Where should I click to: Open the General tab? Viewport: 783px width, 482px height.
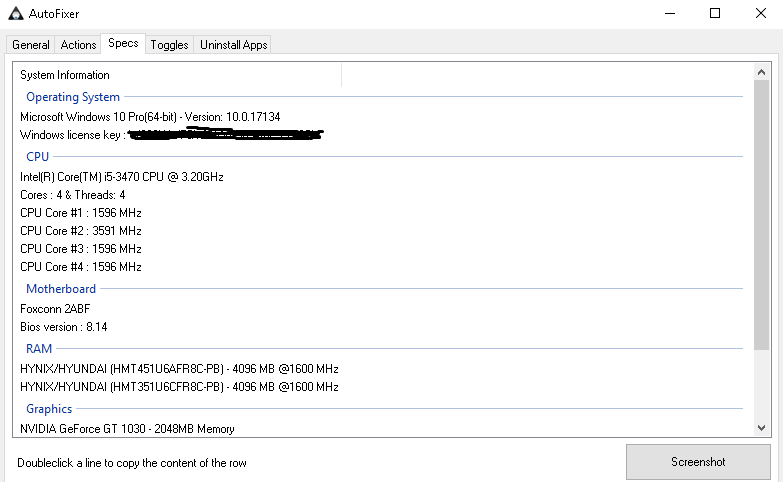coord(31,45)
